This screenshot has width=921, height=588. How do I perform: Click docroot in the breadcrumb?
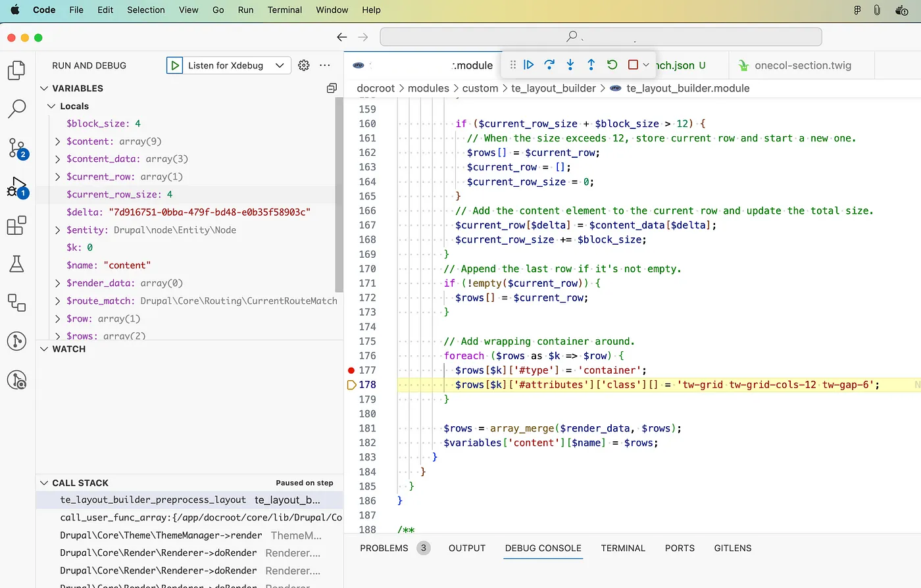pyautogui.click(x=376, y=88)
